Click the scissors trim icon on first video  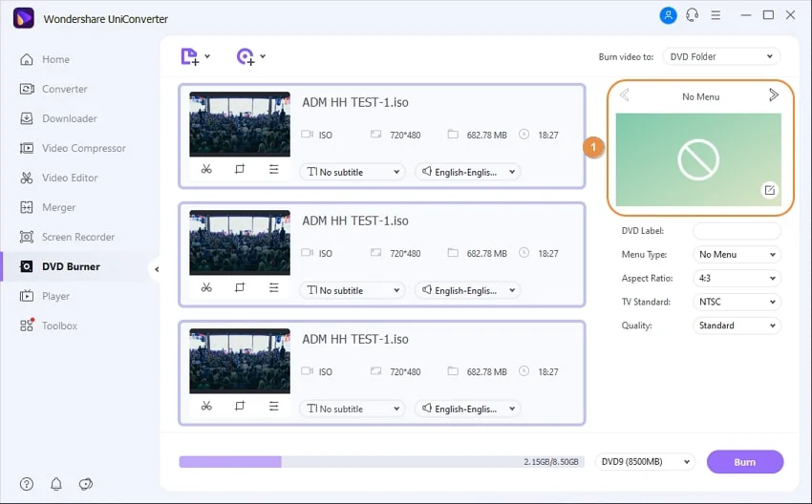206,169
